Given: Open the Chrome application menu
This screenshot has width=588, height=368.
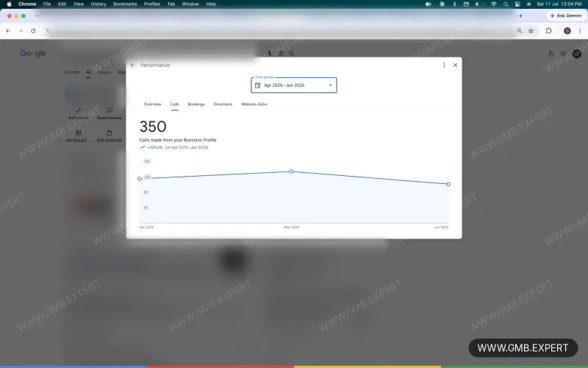Looking at the screenshot, I should pos(27,4).
